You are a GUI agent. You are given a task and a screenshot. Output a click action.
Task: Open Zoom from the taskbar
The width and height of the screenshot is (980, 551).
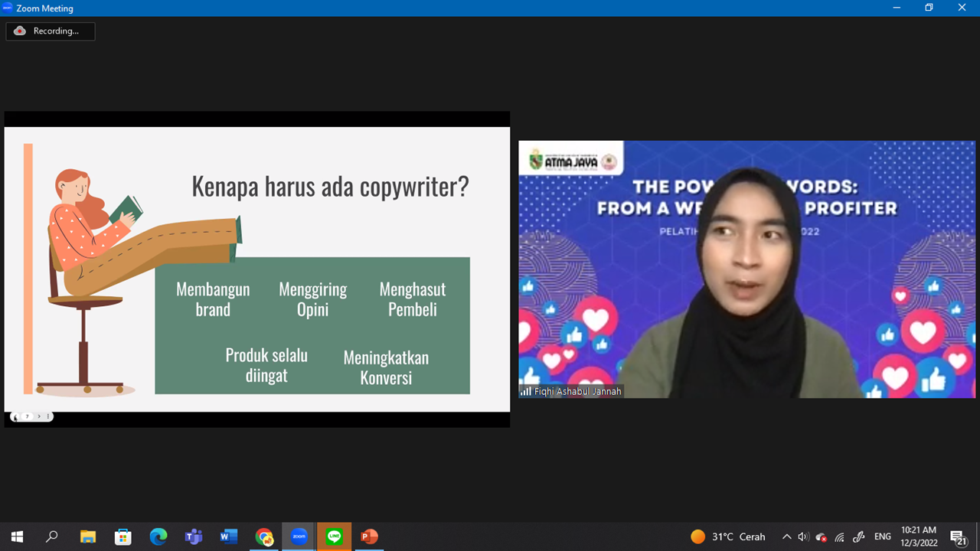pos(299,536)
